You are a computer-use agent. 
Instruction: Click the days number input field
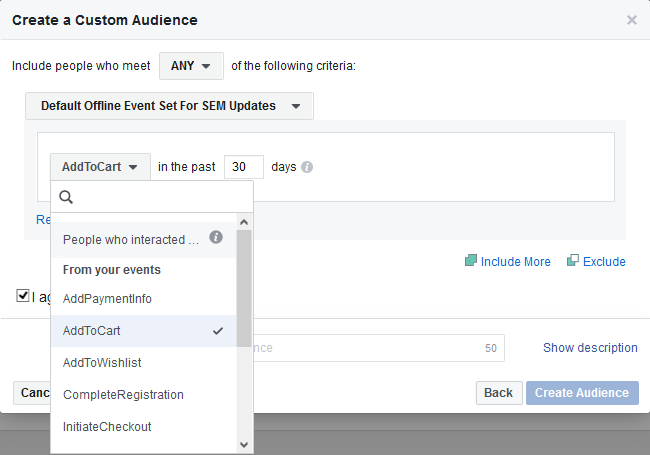coord(243,167)
